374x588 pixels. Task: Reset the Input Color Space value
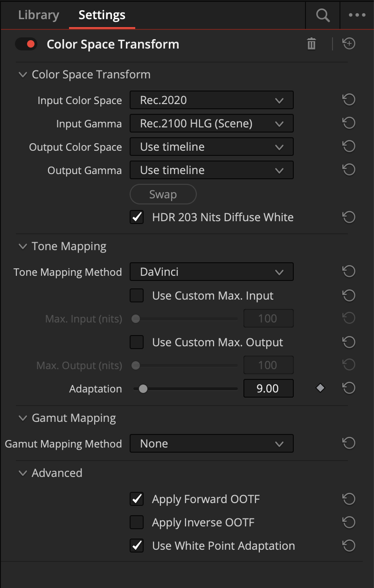click(349, 100)
